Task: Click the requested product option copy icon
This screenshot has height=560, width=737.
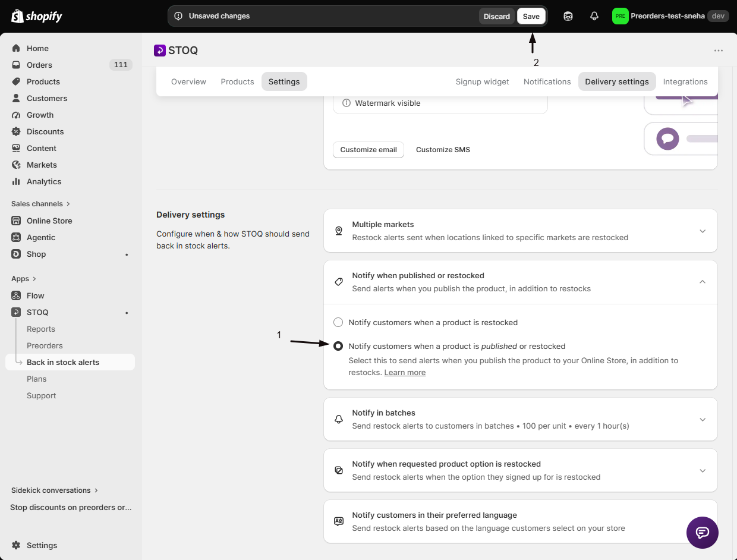Action: click(339, 470)
